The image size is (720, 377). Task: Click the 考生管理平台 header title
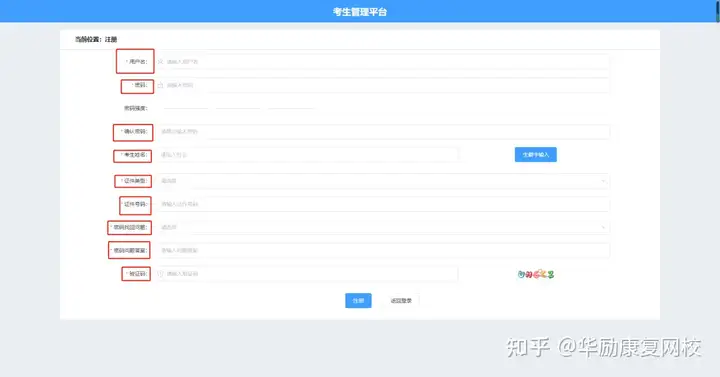360,12
